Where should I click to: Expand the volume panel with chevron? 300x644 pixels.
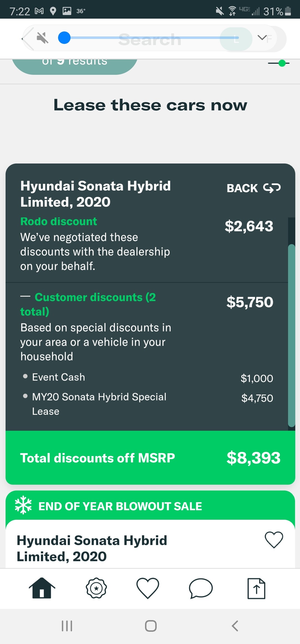tap(262, 38)
